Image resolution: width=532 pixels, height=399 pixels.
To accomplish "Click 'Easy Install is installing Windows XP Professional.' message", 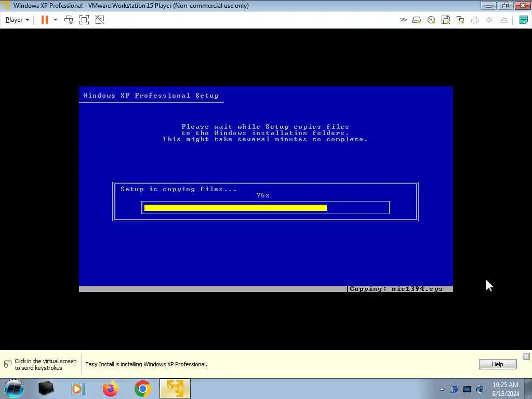I will (x=146, y=364).
